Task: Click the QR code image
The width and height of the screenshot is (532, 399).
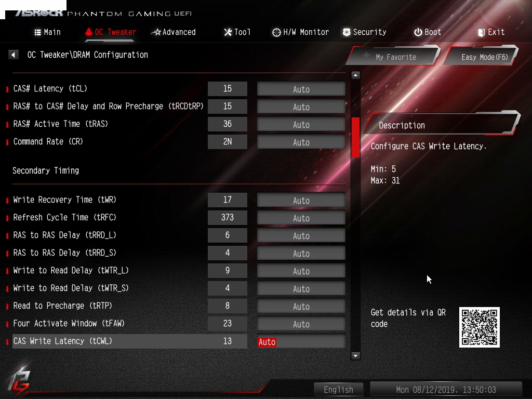Action: click(x=480, y=327)
